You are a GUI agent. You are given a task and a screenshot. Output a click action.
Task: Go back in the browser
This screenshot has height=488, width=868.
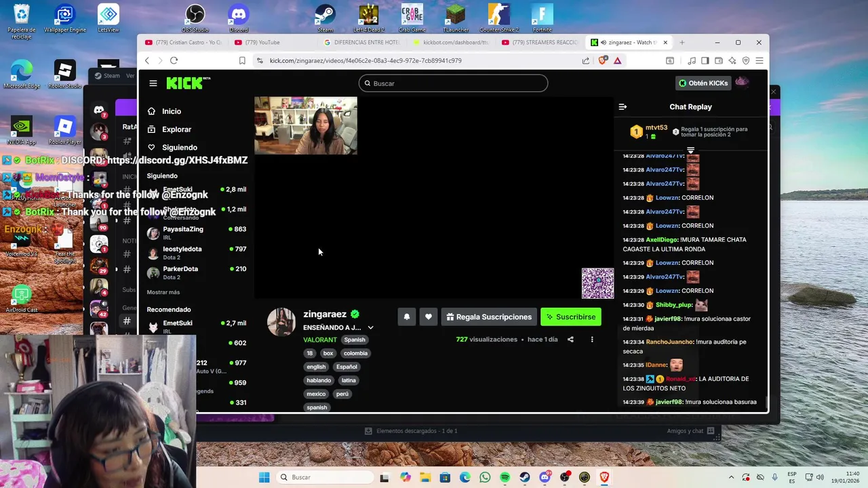(x=147, y=60)
